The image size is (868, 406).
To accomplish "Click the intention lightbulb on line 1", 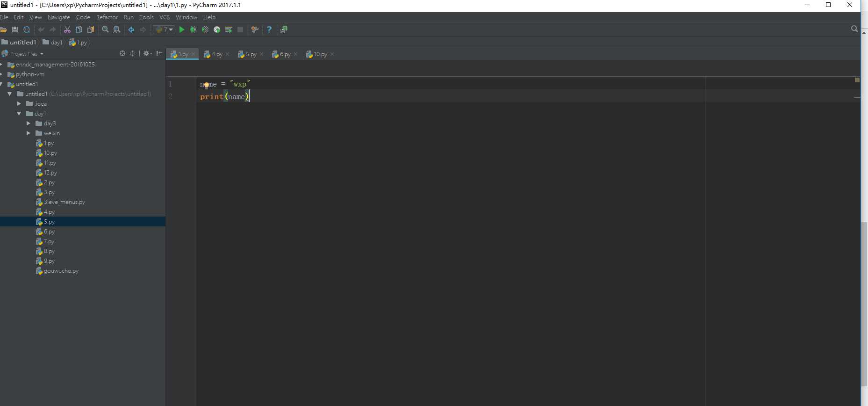I will (x=207, y=86).
